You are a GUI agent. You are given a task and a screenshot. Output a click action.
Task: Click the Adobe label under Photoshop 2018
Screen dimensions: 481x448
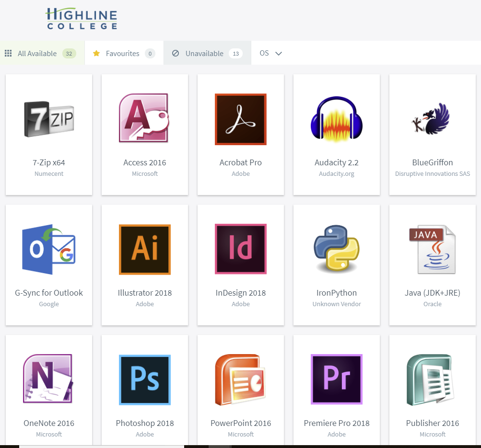pyautogui.click(x=145, y=434)
